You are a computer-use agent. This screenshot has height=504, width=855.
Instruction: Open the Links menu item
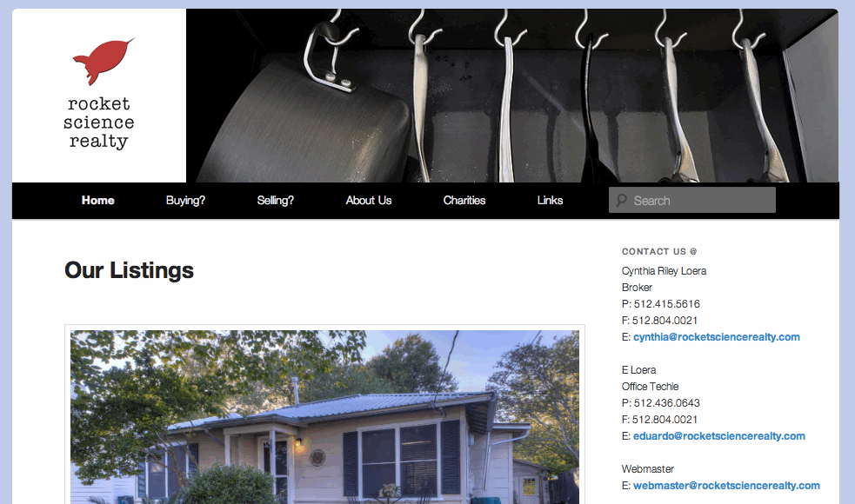click(550, 201)
